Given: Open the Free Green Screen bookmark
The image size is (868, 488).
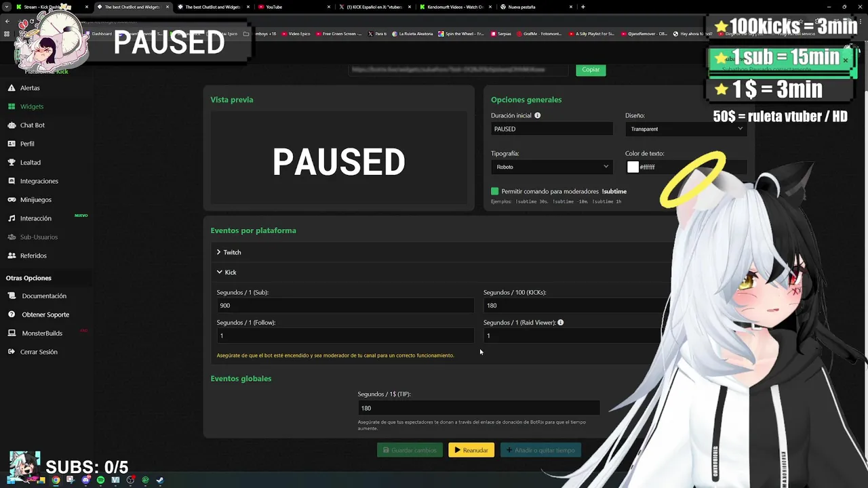Looking at the screenshot, I should pos(338,34).
